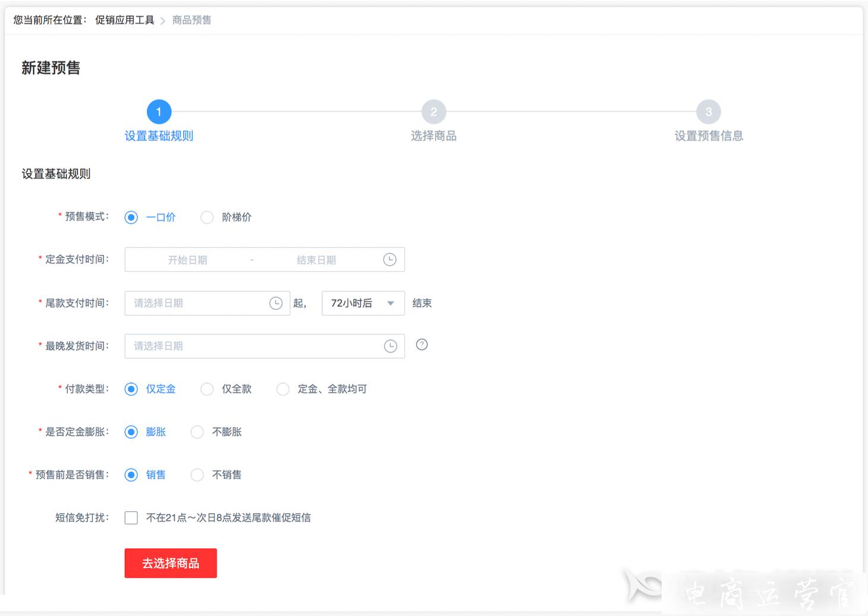Tick 不在21点~次日8点发送尾款催促短信 checkbox
The width and height of the screenshot is (868, 616).
(131, 518)
